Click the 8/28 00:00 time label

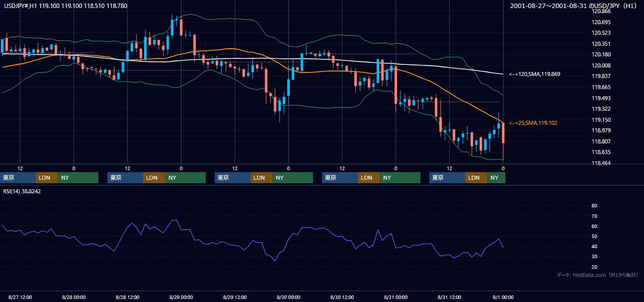click(74, 297)
